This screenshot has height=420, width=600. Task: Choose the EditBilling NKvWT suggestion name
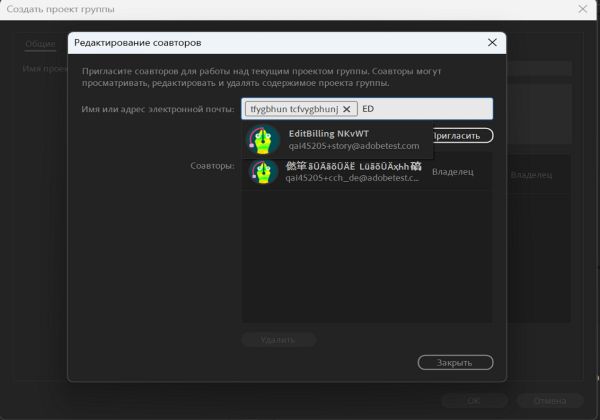[328, 133]
